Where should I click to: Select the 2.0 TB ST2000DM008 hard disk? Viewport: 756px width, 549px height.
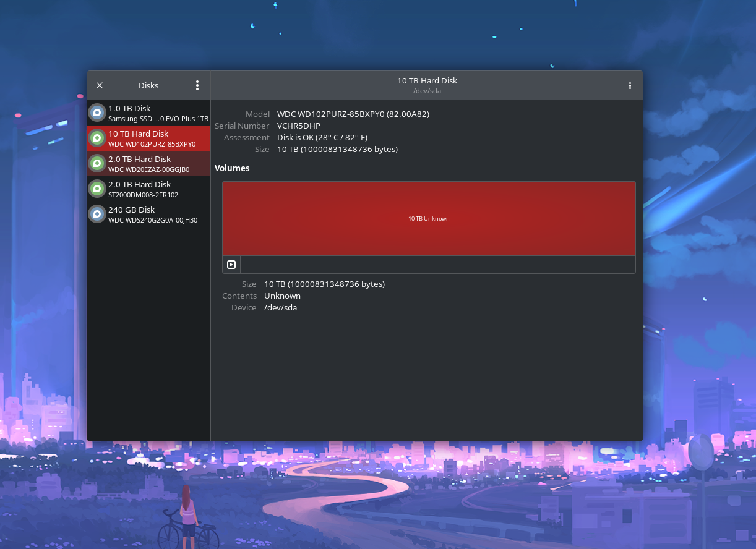[148, 189]
